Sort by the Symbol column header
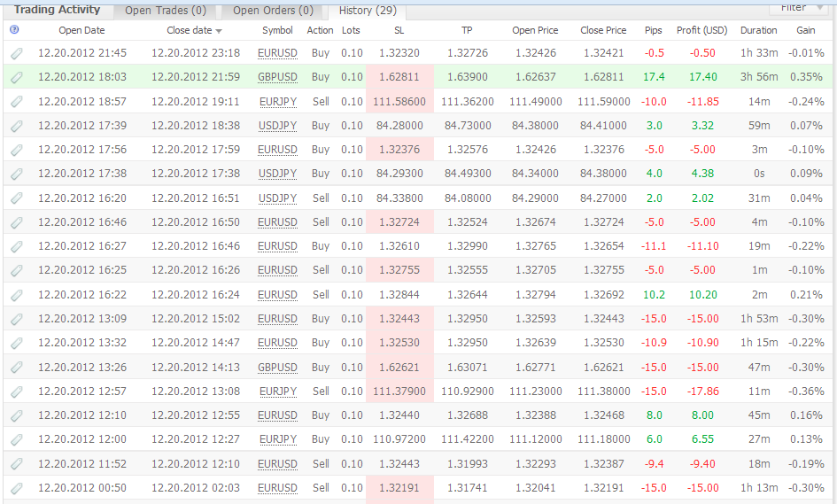 (x=277, y=30)
